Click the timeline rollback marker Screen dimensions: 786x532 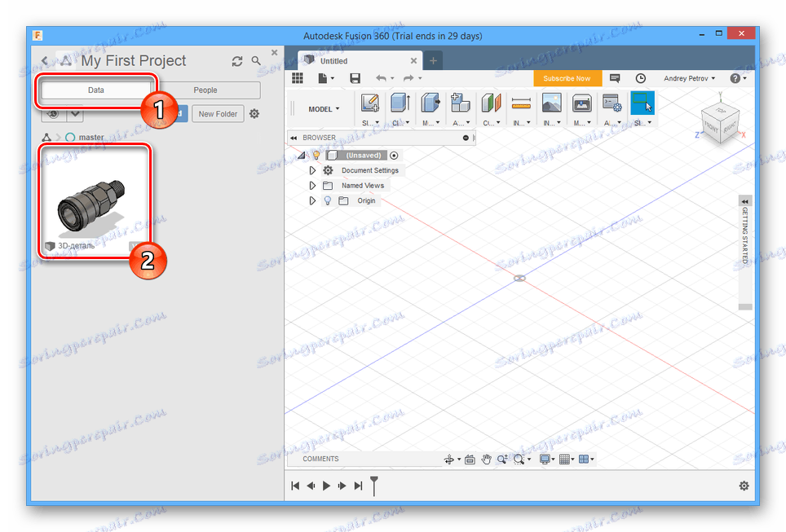374,486
